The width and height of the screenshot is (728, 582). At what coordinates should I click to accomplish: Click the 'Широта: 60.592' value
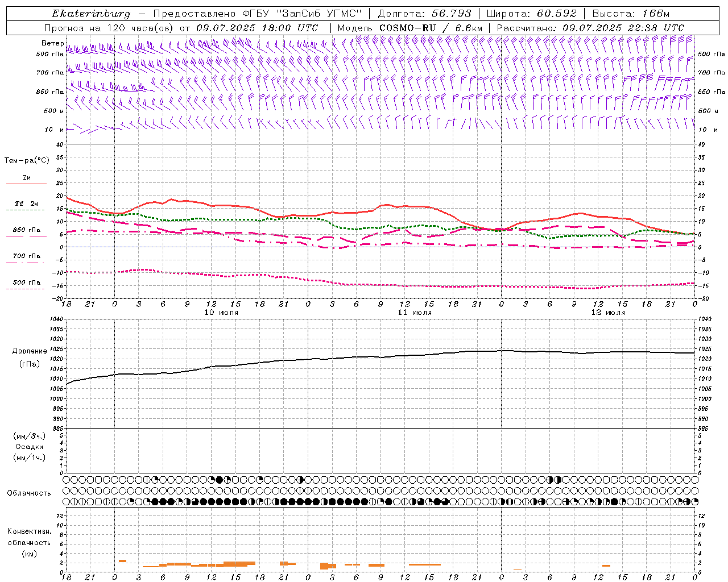532,14
